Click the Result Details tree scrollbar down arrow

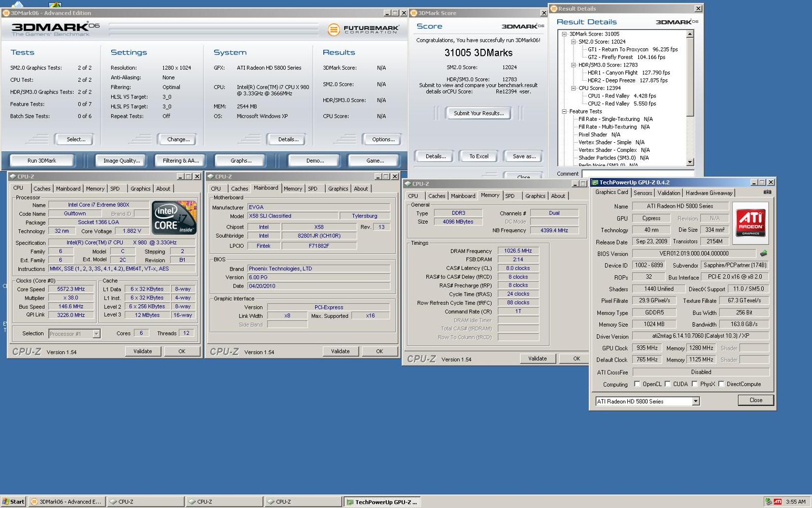click(x=690, y=162)
